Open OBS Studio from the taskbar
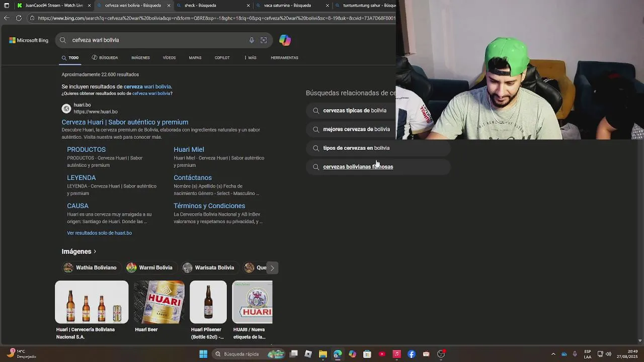Image resolution: width=644 pixels, height=362 pixels. coord(441,354)
